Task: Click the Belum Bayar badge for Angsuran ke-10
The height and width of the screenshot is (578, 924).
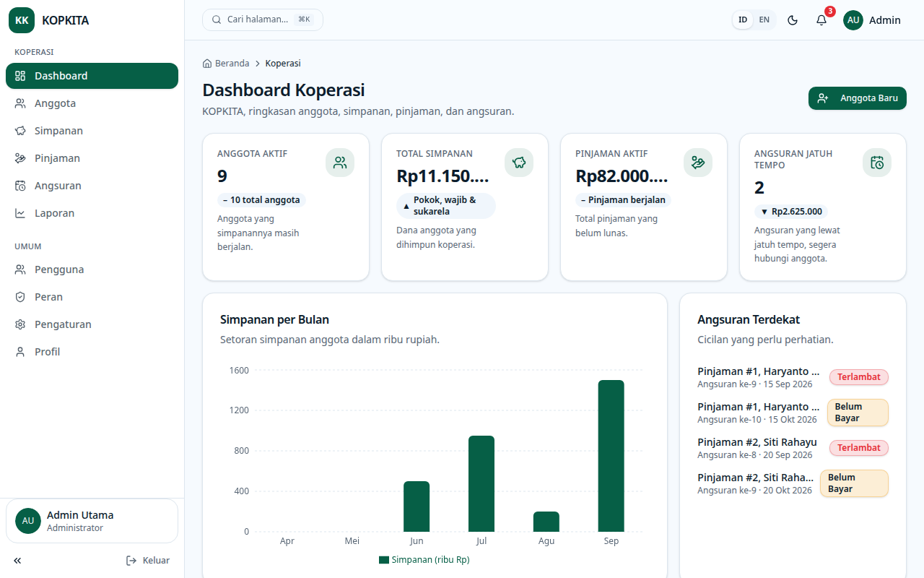Action: 858,413
